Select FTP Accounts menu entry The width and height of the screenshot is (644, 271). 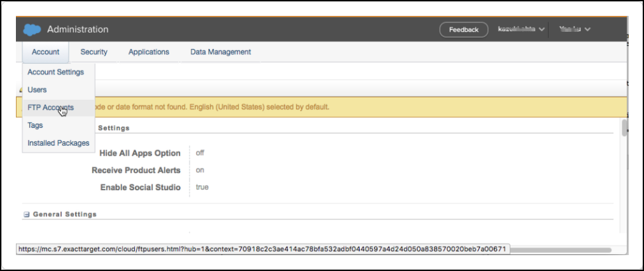pos(50,108)
